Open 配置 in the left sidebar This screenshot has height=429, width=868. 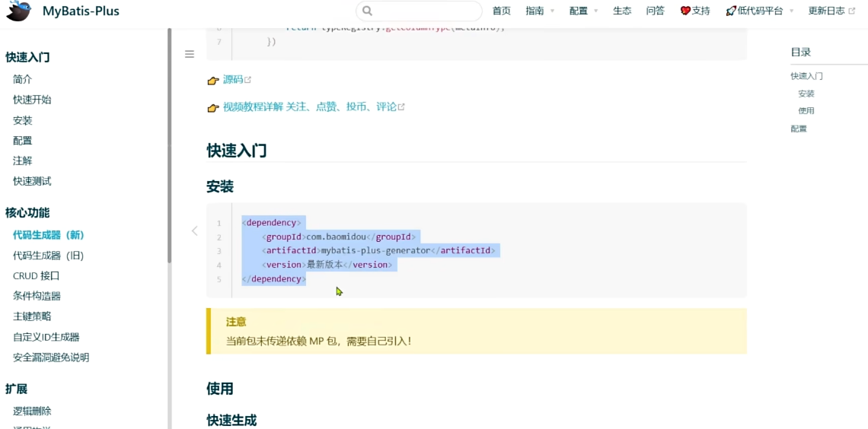click(23, 141)
